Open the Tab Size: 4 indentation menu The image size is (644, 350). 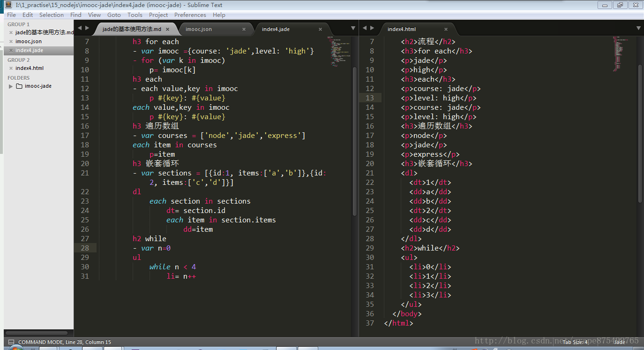point(575,342)
